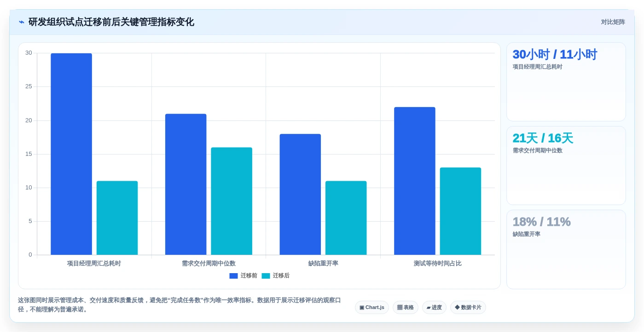Click the lightning icon beside the chart title
This screenshot has height=332, width=644.
pyautogui.click(x=22, y=22)
